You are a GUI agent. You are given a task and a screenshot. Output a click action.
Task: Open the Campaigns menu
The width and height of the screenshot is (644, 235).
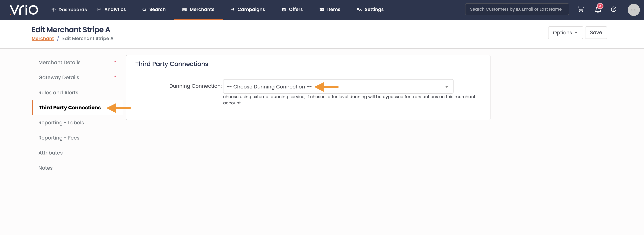pyautogui.click(x=248, y=9)
